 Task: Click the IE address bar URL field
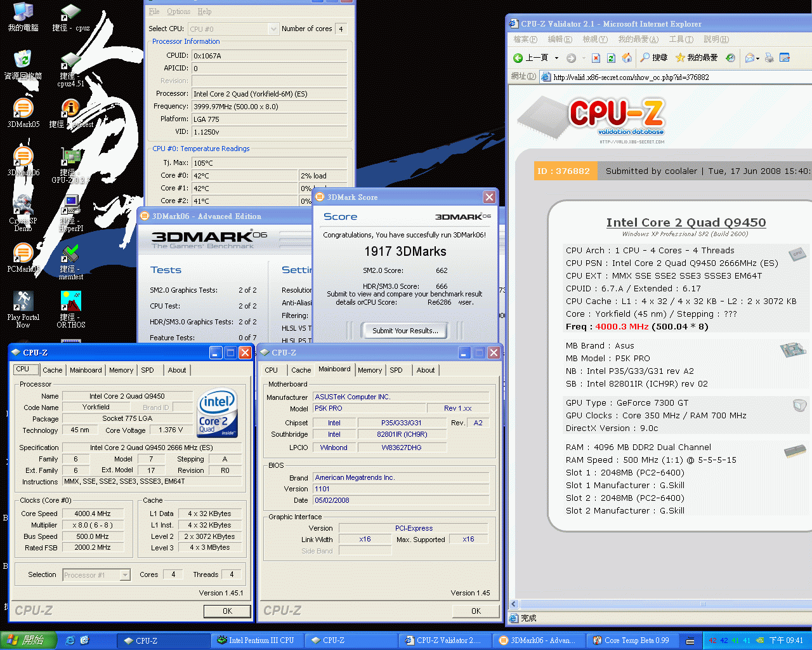[x=676, y=77]
